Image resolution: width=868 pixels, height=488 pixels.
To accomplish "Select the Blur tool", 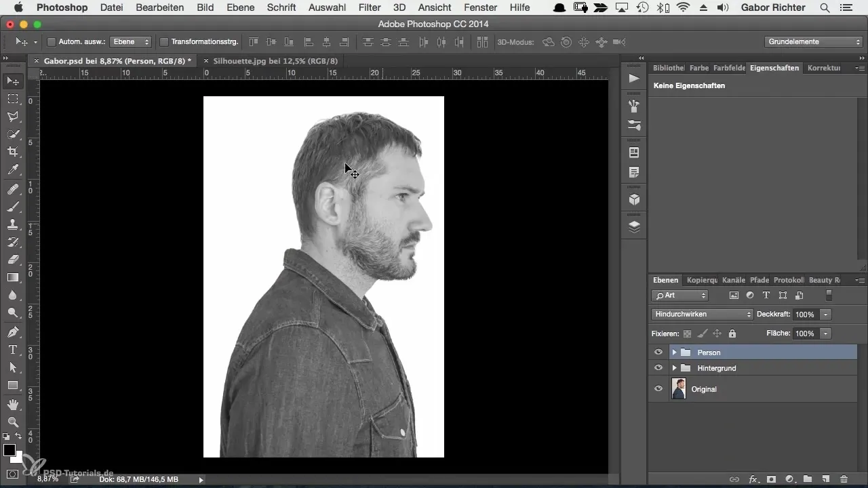I will (x=13, y=295).
